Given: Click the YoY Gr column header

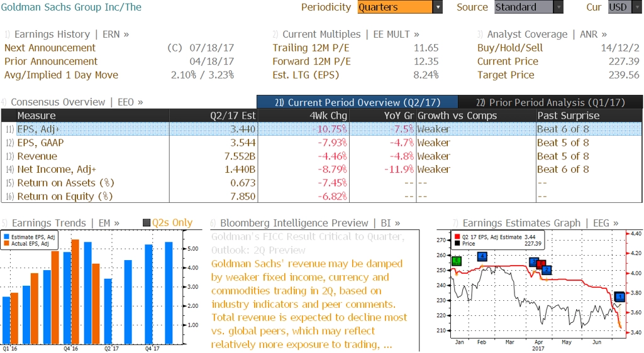Looking at the screenshot, I should point(382,115).
